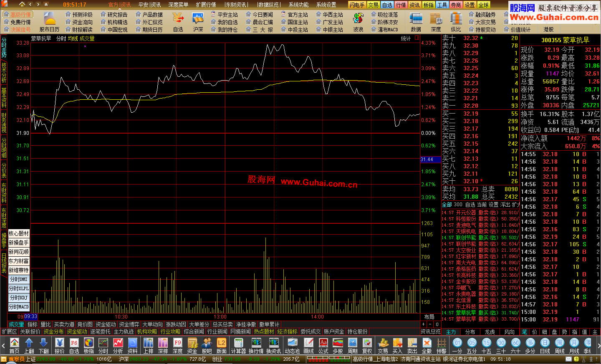The width and height of the screenshot is (601, 364).
Task: Switch to the 成交量 indicator tab
Action: (x=16, y=324)
